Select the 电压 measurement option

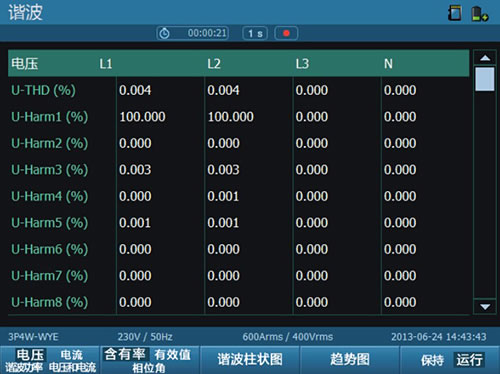click(30, 355)
